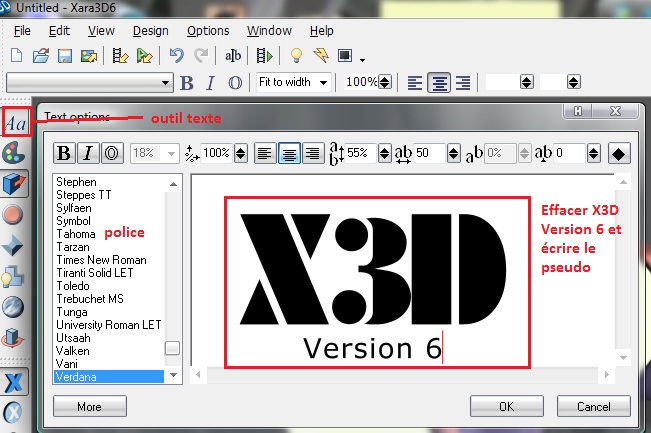Click the import style icon with filmstrip

pyautogui.click(x=120, y=56)
